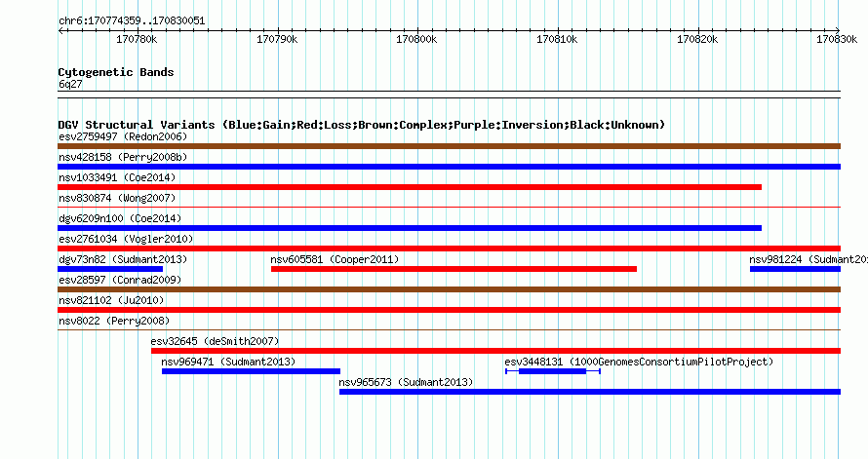The image size is (868, 459).
Task: Click the nsv821102 (Ju2010) label
Action: [111, 300]
